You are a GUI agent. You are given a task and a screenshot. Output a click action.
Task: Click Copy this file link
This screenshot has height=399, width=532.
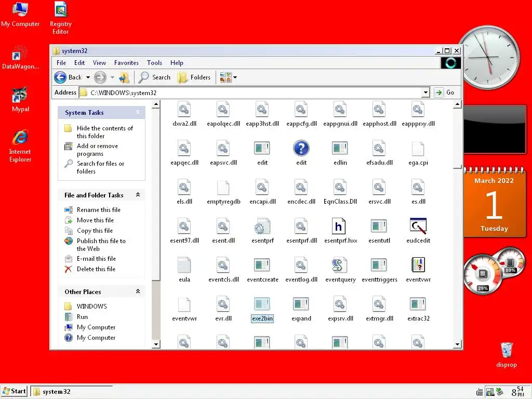pos(95,230)
